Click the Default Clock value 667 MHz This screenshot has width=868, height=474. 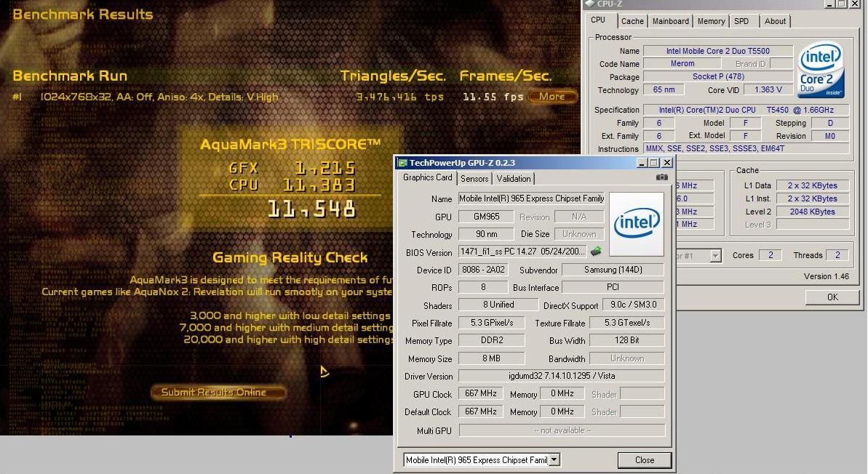pos(480,412)
